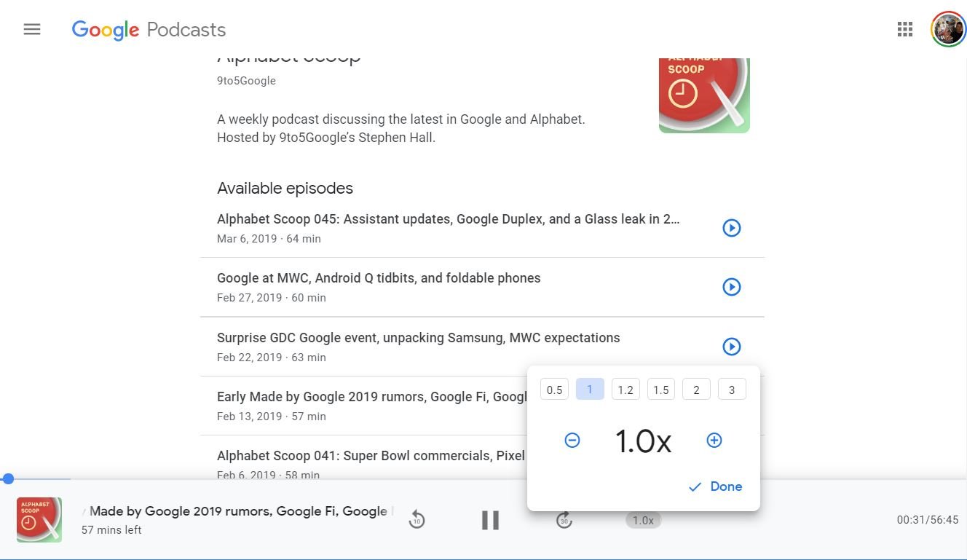Screen dimensions: 967x560
Task: Select the 0.5 speed preset
Action: pyautogui.click(x=554, y=390)
